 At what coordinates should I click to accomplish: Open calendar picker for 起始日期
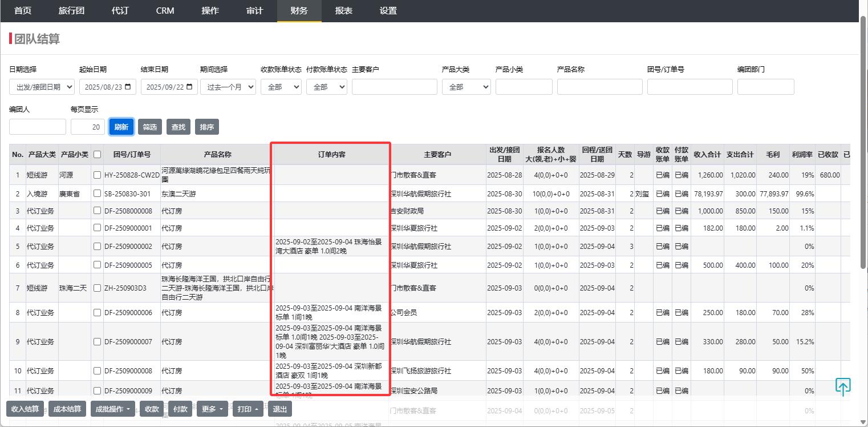coord(127,87)
